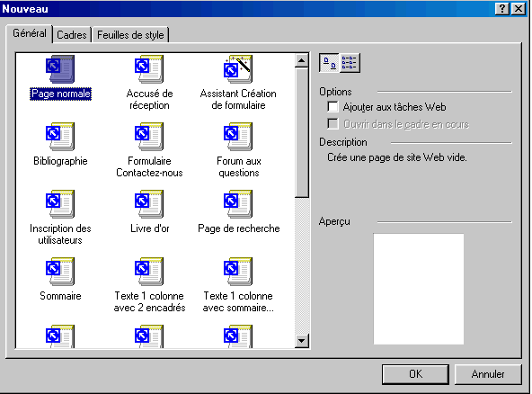Choose the Accusé de réception template
Image resolution: width=532 pixels, height=394 pixels.
(x=149, y=69)
